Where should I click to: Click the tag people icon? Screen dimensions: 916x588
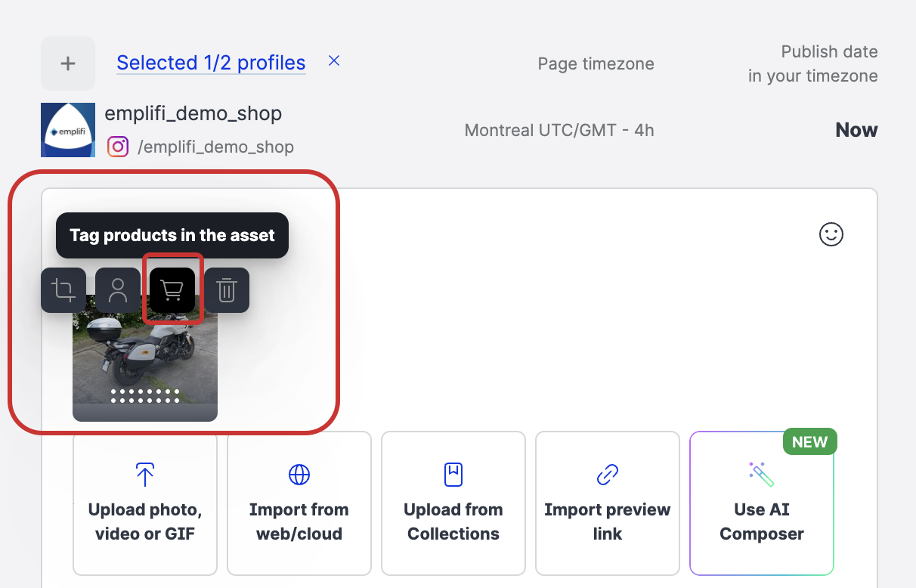(118, 290)
